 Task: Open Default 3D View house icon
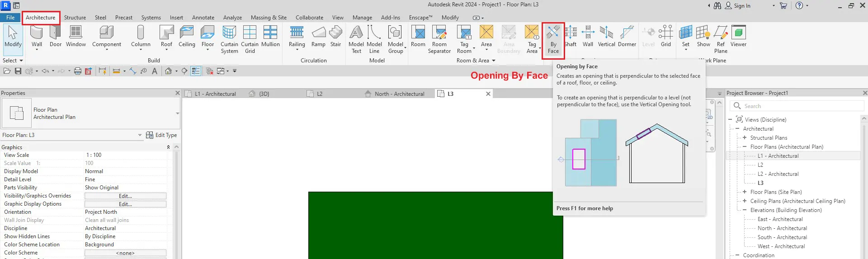click(x=168, y=71)
